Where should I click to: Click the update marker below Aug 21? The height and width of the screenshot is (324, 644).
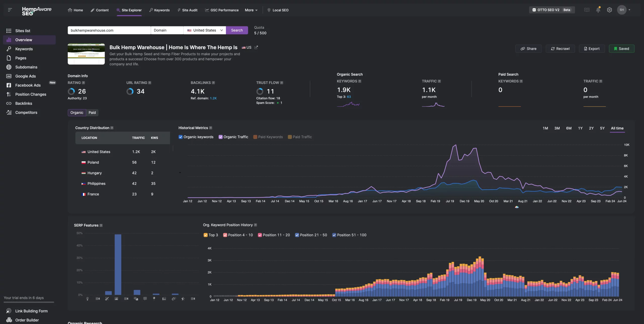[x=517, y=207]
